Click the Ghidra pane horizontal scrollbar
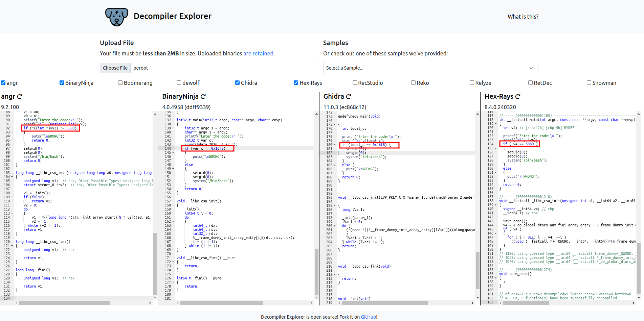 pyautogui.click(x=385, y=303)
